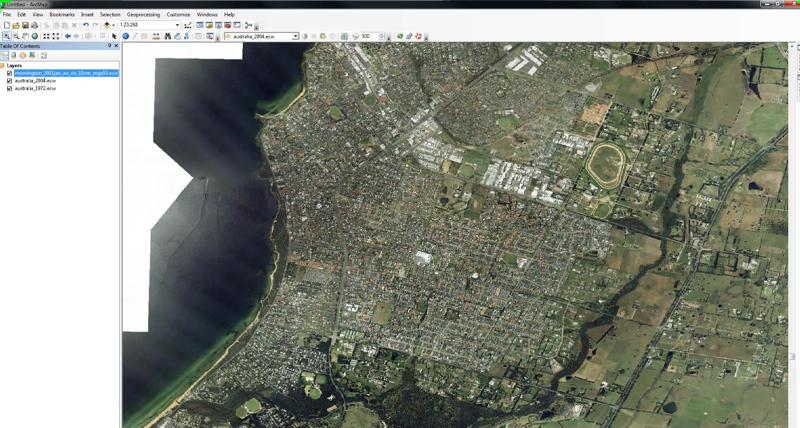This screenshot has height=428, width=800.
Task: Open Table Of Contents options
Action: coord(44,55)
